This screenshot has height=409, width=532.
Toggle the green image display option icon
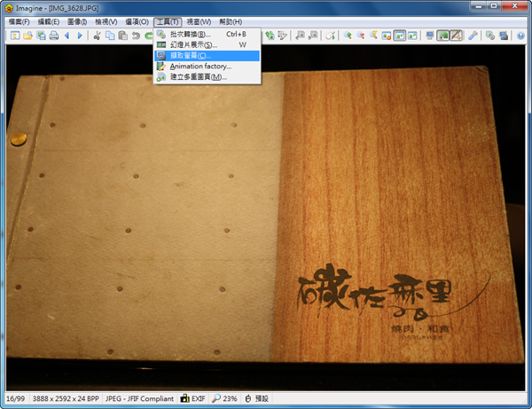442,35
